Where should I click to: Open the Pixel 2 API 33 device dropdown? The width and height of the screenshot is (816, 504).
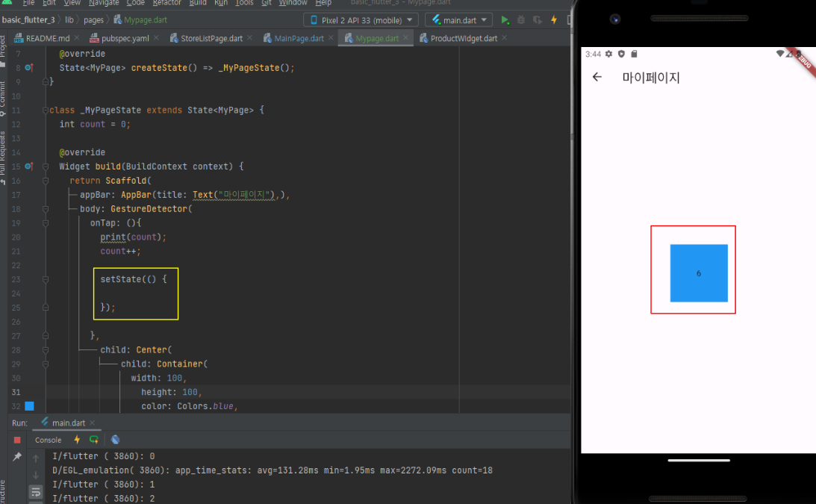(x=361, y=19)
